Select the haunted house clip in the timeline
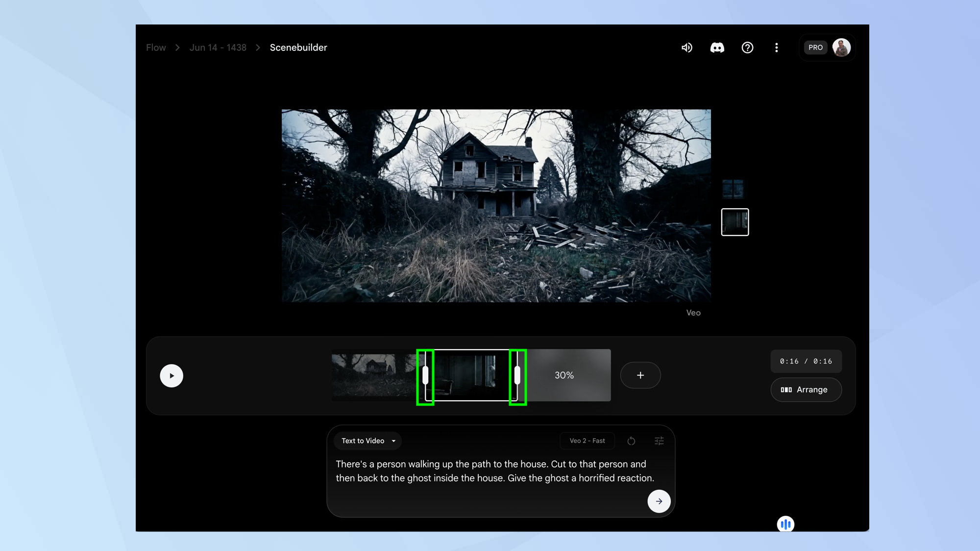Screen dimensions: 980x551 tap(373, 375)
